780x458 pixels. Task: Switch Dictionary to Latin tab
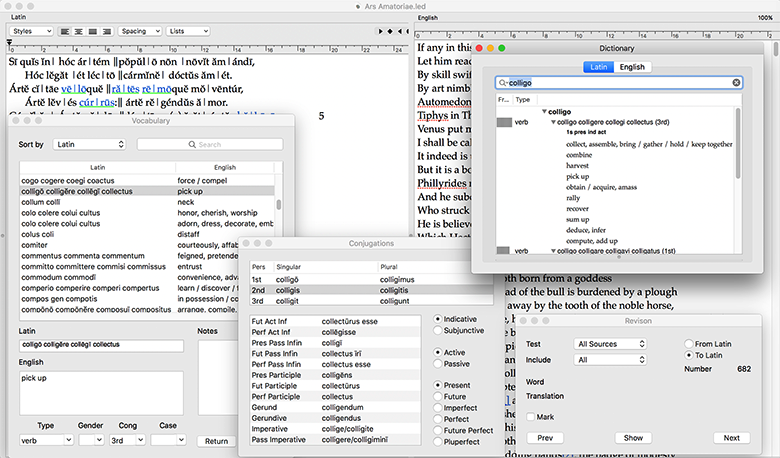point(598,67)
